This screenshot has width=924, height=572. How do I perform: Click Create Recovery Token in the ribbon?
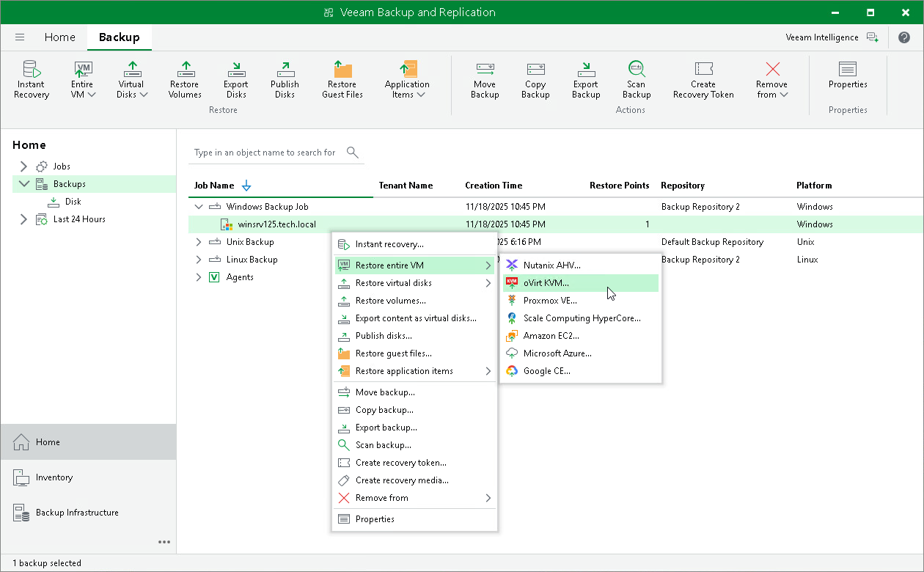coord(703,78)
